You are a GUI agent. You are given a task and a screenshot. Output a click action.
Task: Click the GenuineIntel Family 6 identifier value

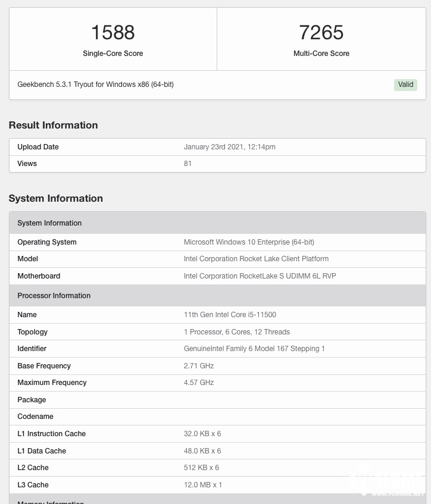[x=254, y=349]
